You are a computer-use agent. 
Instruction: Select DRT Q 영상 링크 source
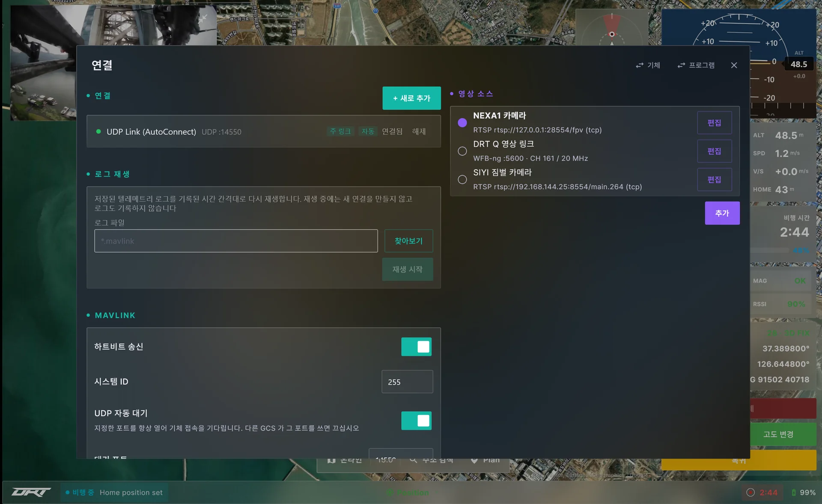click(462, 151)
